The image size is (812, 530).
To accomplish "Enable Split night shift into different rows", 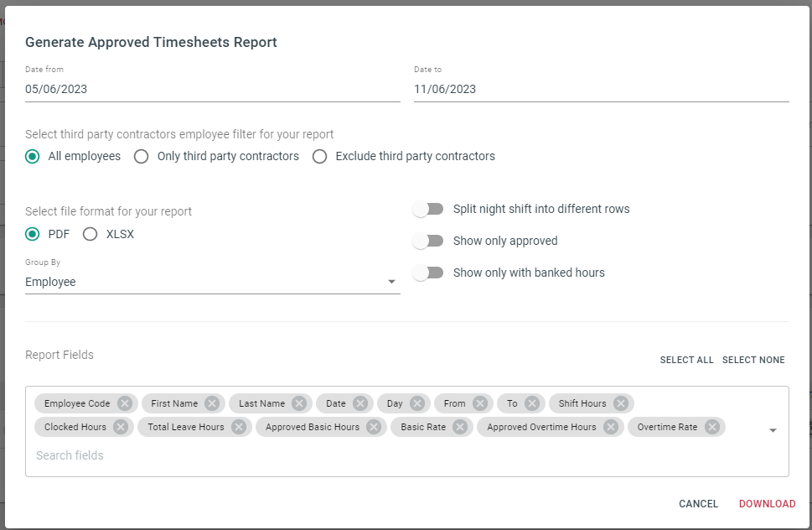I will [x=428, y=210].
